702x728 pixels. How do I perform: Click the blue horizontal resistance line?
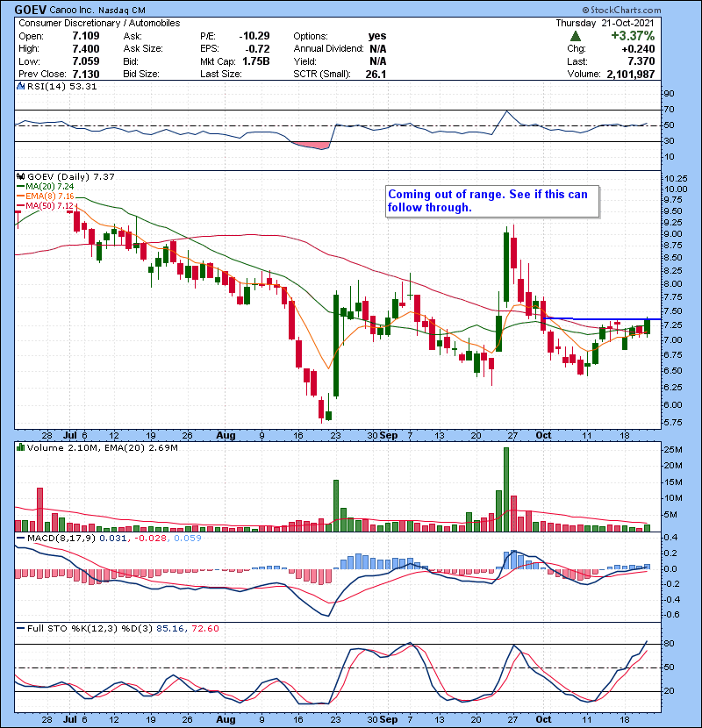[602, 318]
